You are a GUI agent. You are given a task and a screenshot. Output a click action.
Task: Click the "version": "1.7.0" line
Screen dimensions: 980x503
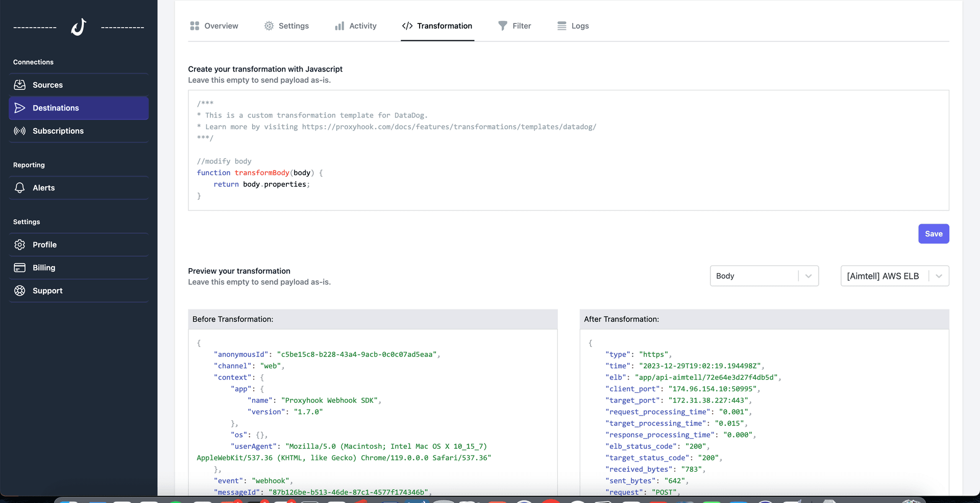tap(285, 412)
